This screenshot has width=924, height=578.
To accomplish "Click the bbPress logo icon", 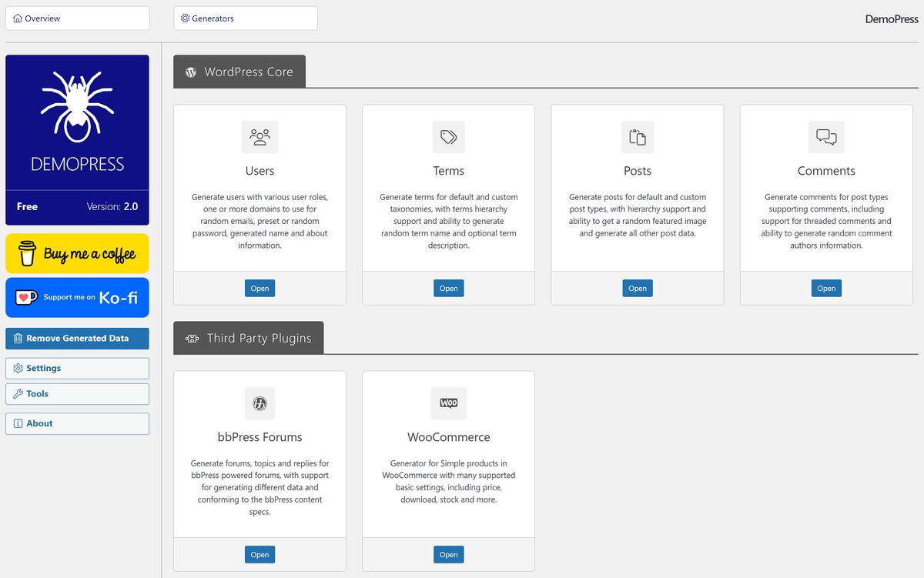I will pos(259,403).
